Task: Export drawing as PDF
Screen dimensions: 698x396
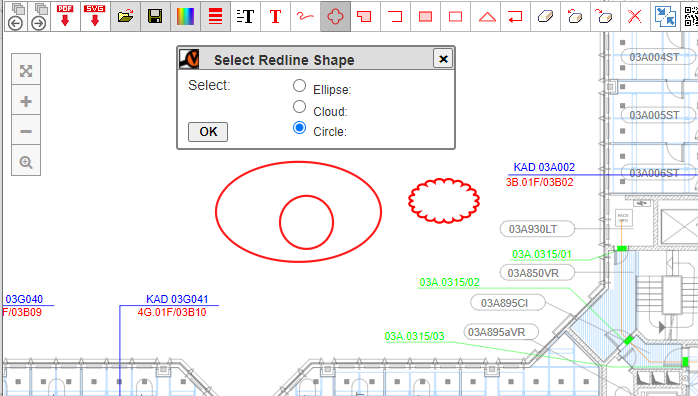Action: pos(65,16)
